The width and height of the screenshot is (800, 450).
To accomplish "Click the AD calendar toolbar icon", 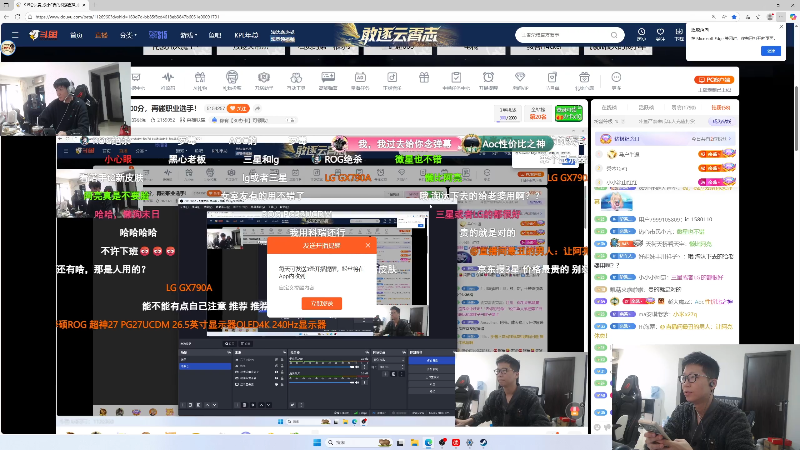I will pos(360,78).
